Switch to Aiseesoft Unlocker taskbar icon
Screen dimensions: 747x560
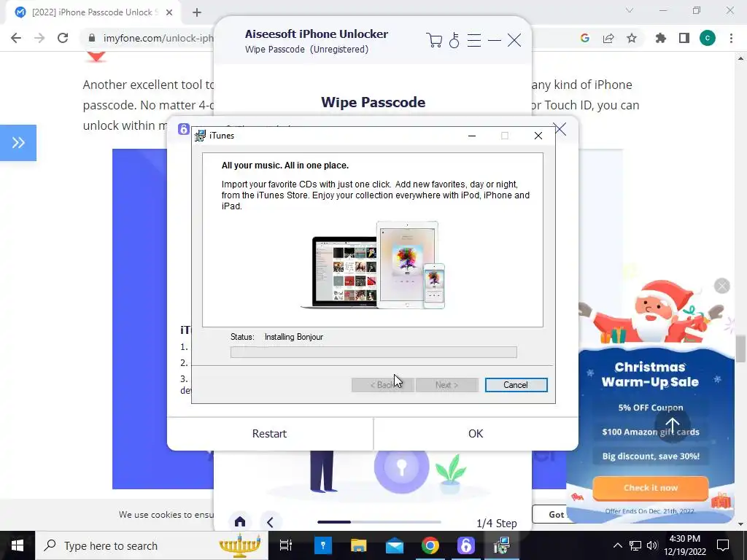[x=466, y=545]
